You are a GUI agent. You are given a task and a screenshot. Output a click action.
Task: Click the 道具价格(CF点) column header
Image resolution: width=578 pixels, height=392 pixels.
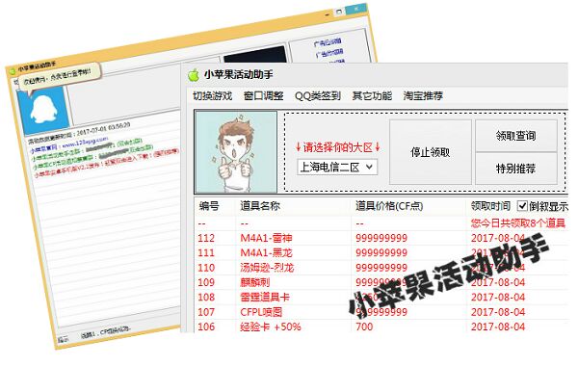[389, 206]
